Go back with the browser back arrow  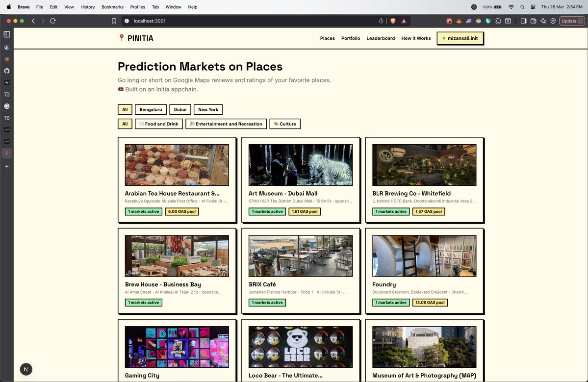(33, 21)
